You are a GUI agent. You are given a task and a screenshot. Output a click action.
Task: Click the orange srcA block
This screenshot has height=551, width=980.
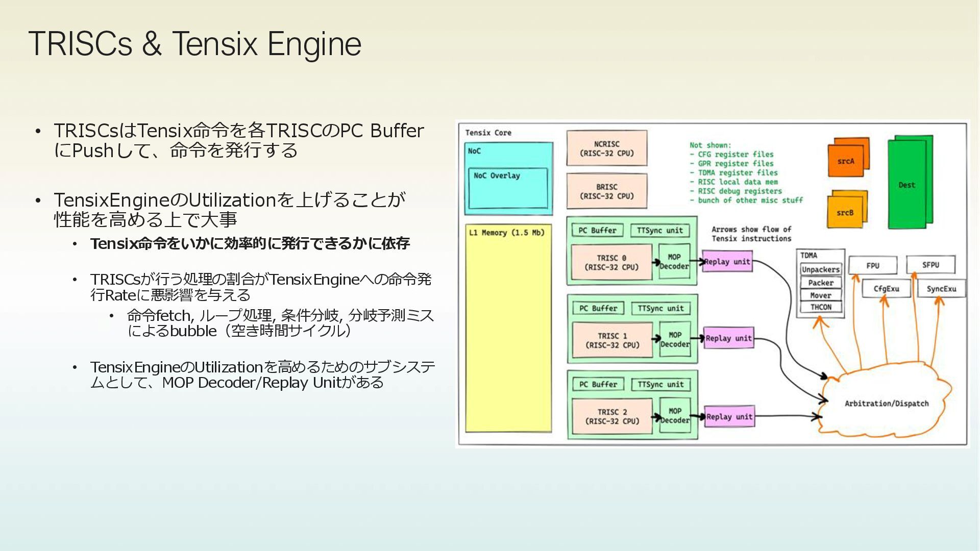846,161
